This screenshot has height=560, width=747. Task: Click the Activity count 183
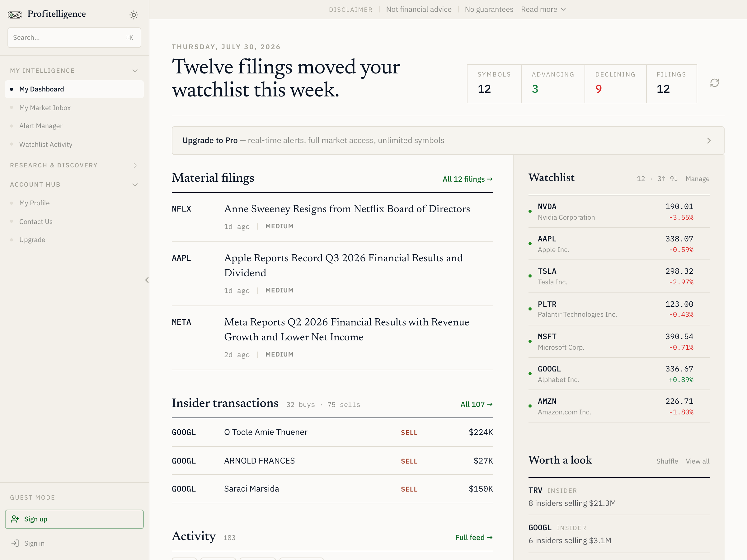click(229, 538)
